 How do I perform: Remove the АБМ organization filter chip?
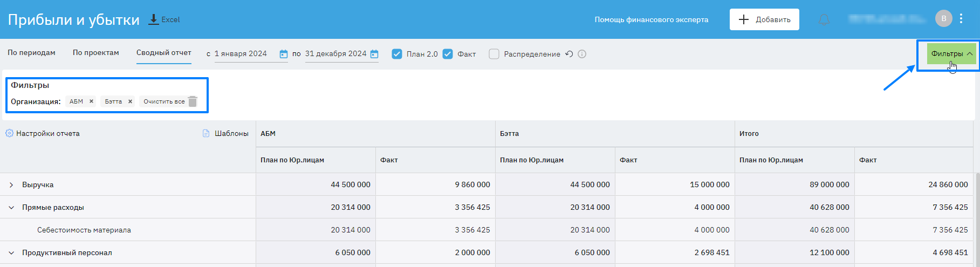click(91, 101)
